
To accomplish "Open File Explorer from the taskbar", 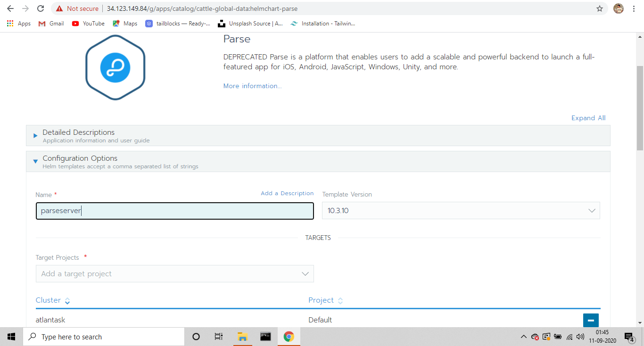I will 242,337.
